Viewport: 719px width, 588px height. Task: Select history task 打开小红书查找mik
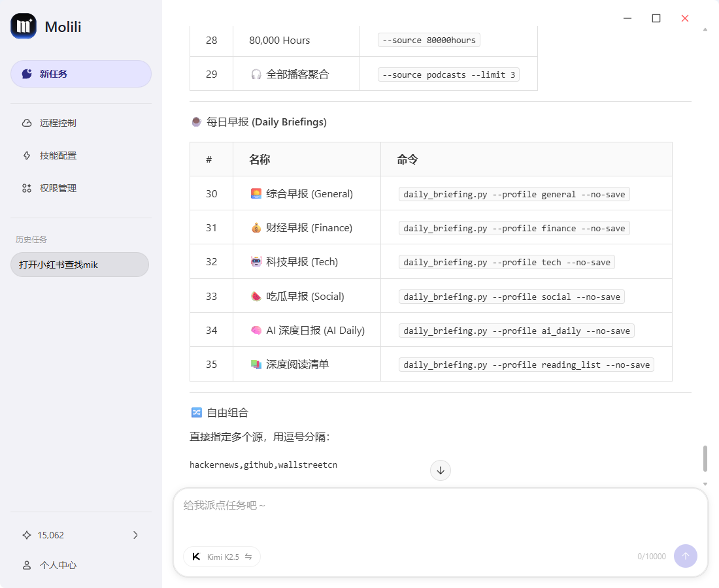click(x=79, y=265)
